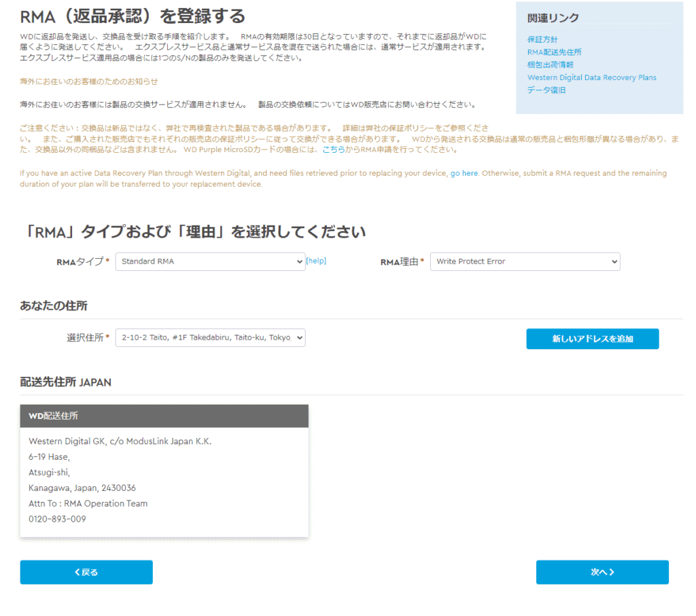696x616 pixels.
Task: Proceed with the 次へ button
Action: (602, 572)
